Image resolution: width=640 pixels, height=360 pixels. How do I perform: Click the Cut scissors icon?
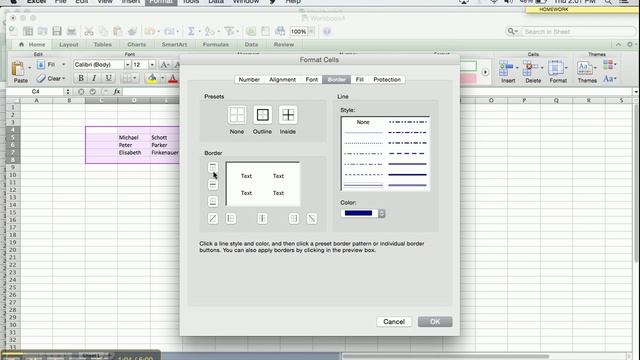89,31
